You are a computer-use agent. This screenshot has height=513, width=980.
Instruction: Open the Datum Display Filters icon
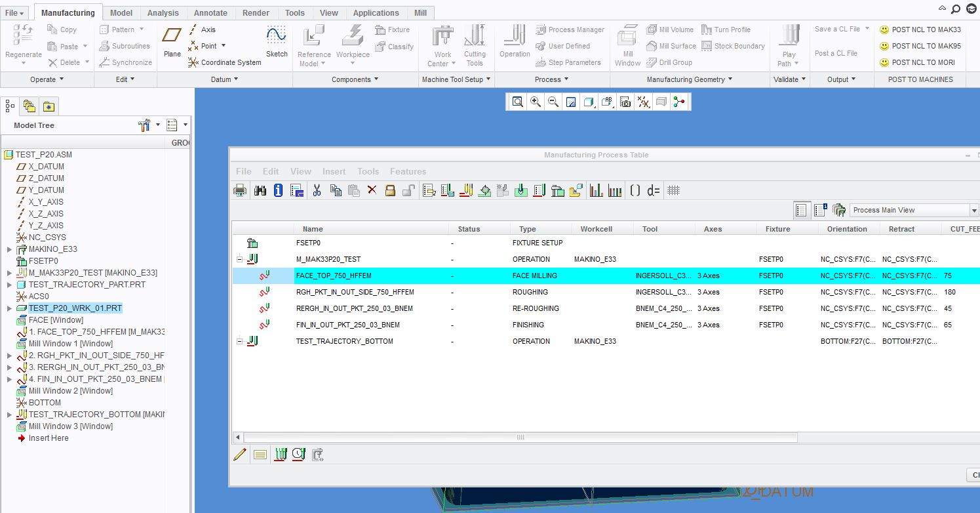click(644, 102)
